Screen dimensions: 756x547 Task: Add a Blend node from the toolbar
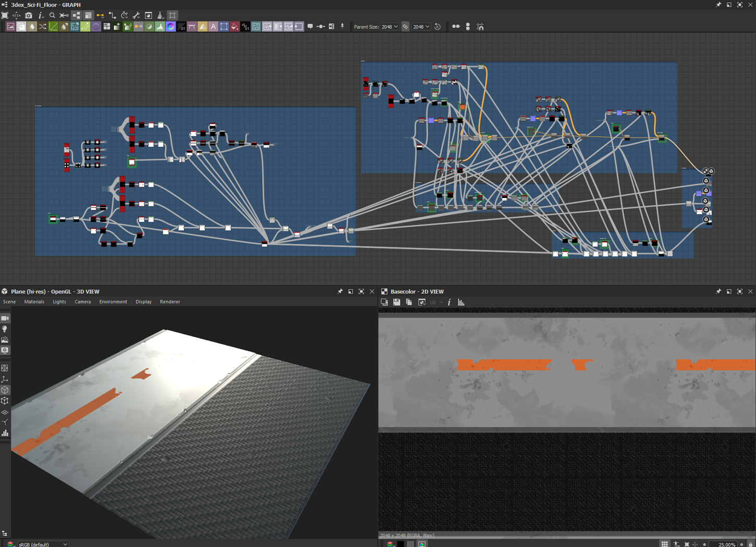coord(21,27)
